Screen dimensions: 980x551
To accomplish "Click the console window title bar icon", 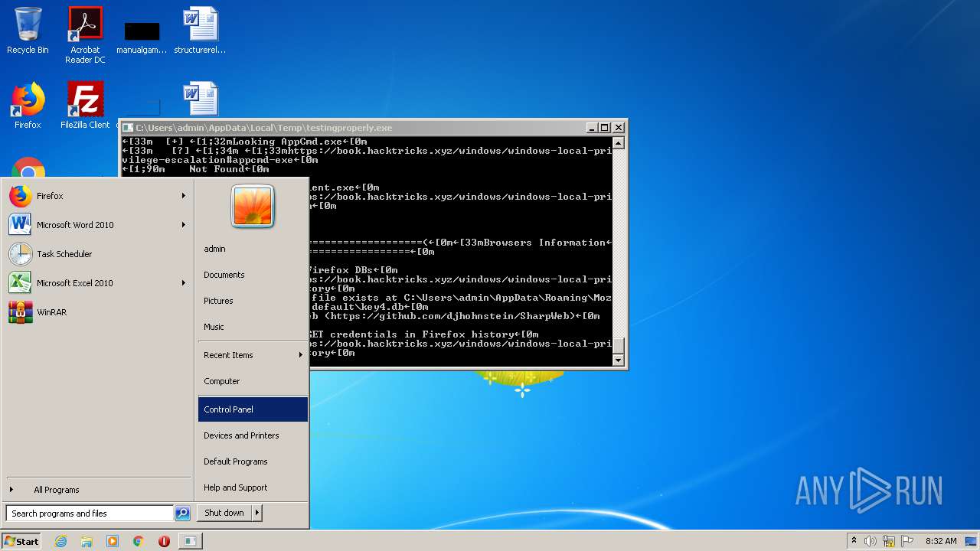I will pos(128,128).
